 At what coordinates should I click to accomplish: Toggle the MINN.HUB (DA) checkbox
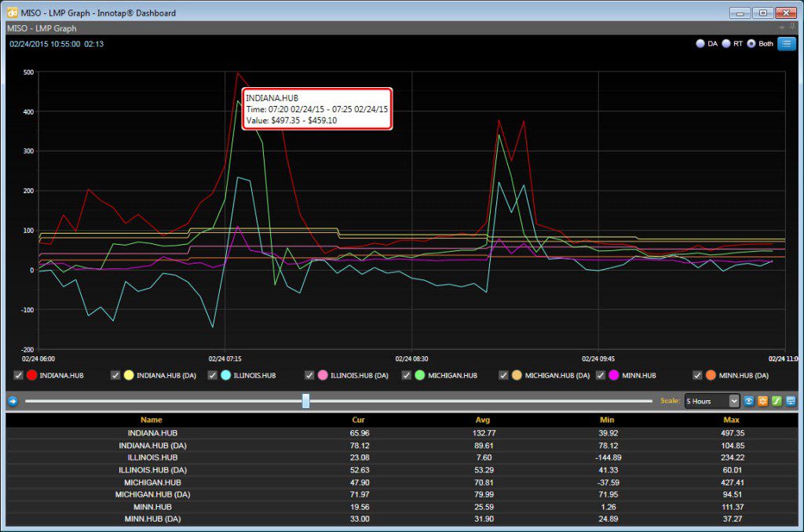pos(697,375)
